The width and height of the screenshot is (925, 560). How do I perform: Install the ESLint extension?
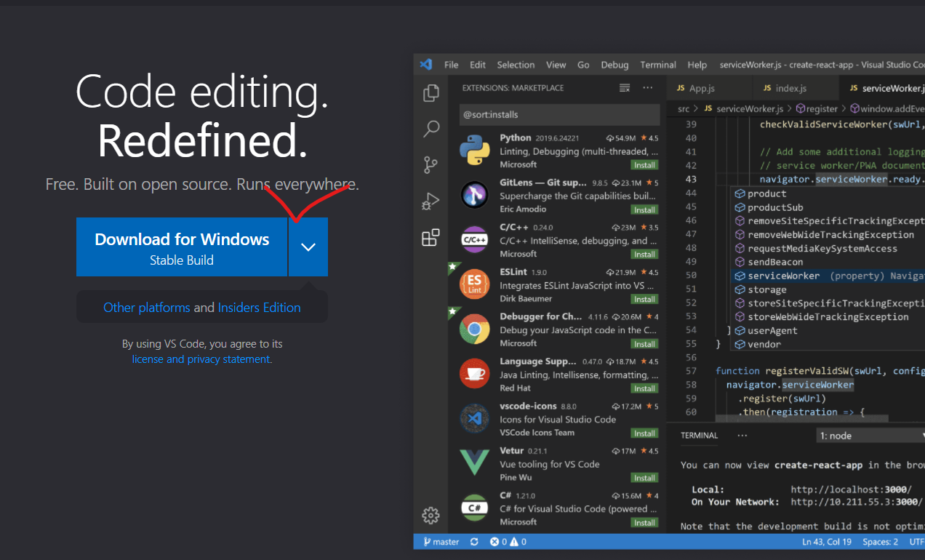click(x=644, y=299)
